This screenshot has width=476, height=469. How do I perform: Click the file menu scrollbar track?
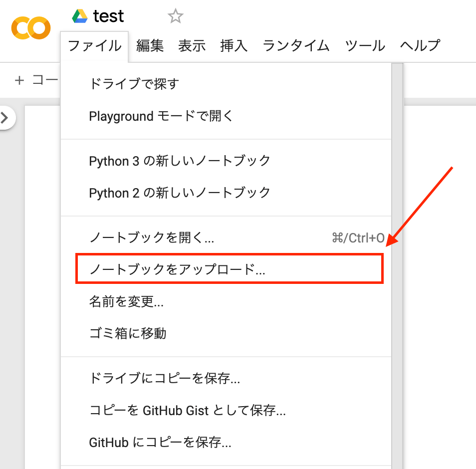397,266
